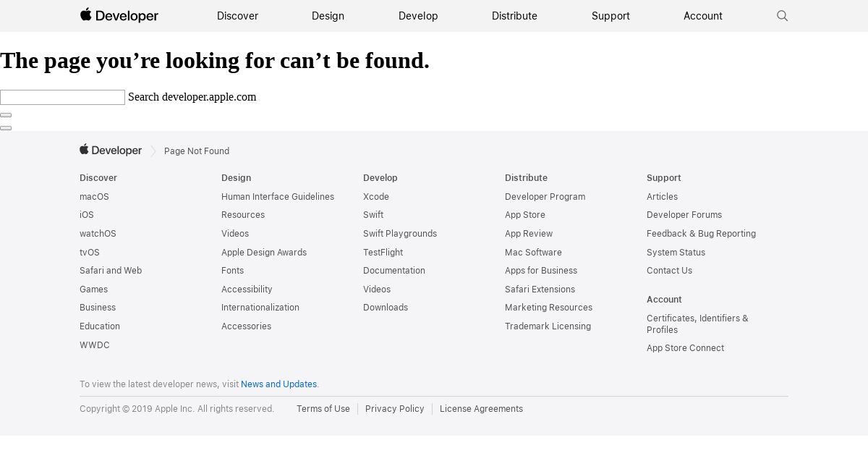Open the System Status link
This screenshot has width=868, height=456.
tap(676, 253)
